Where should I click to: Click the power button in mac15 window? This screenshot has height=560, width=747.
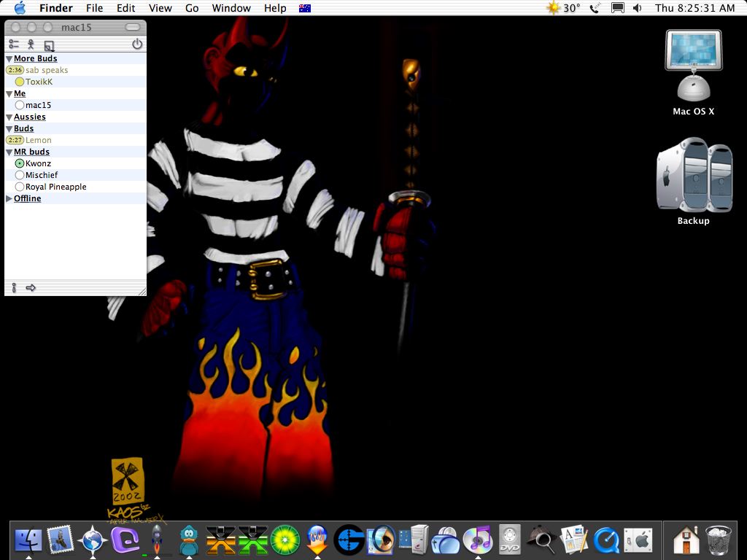(x=137, y=44)
